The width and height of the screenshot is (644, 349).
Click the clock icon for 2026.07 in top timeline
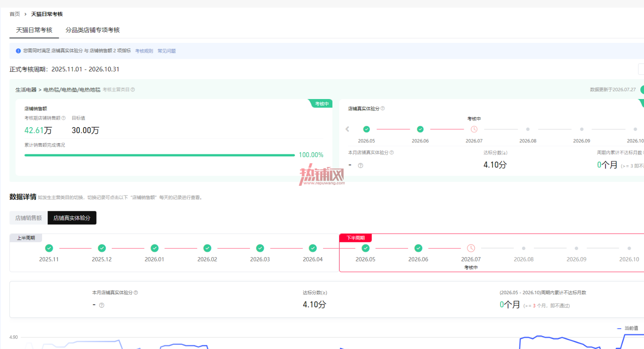pyautogui.click(x=474, y=129)
